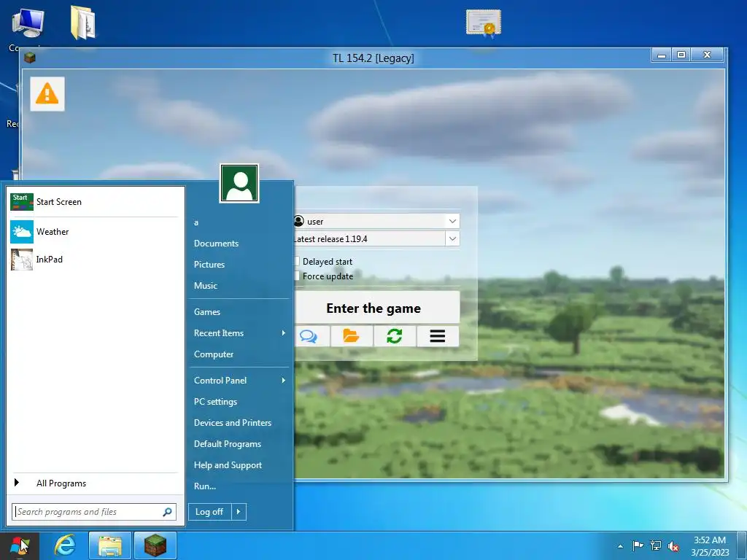Click the muted speaker tray icon

coord(673,545)
